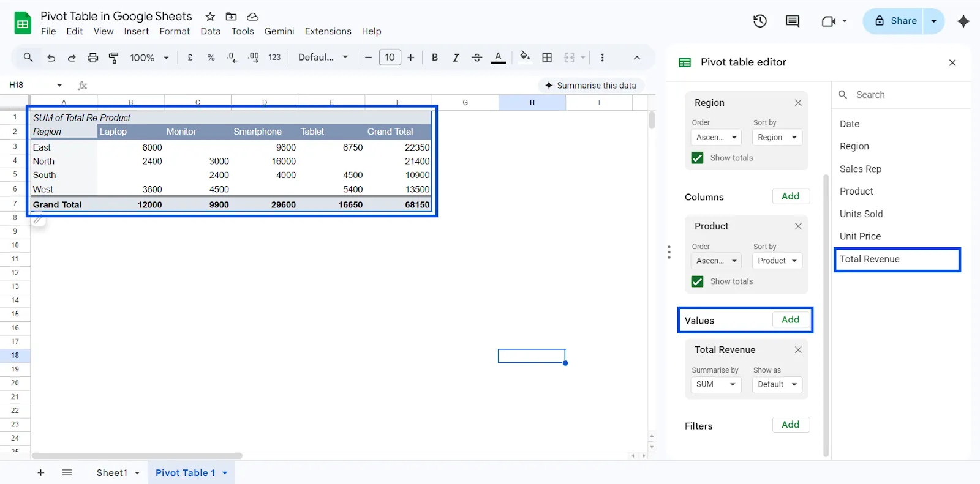Open Region Order Ascending dropdown
The height and width of the screenshot is (484, 980).
(x=716, y=138)
